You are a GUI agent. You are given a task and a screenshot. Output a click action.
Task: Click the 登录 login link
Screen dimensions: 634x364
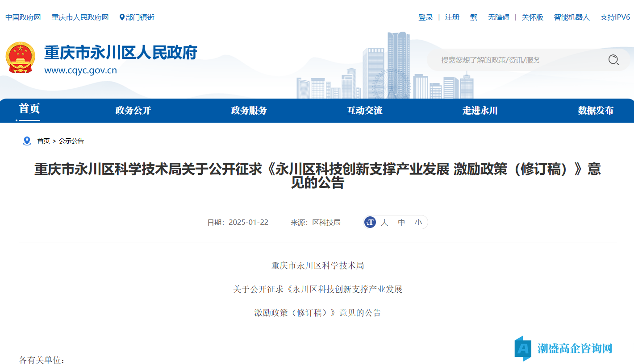tap(425, 17)
